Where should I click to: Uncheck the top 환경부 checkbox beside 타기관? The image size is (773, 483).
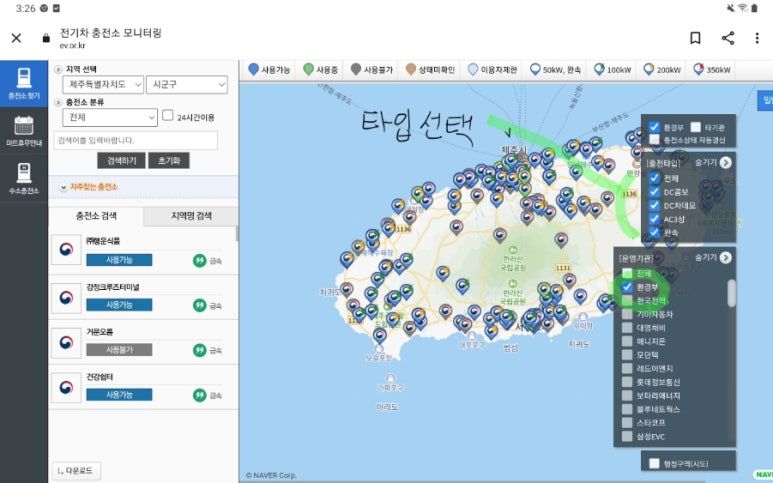click(654, 127)
